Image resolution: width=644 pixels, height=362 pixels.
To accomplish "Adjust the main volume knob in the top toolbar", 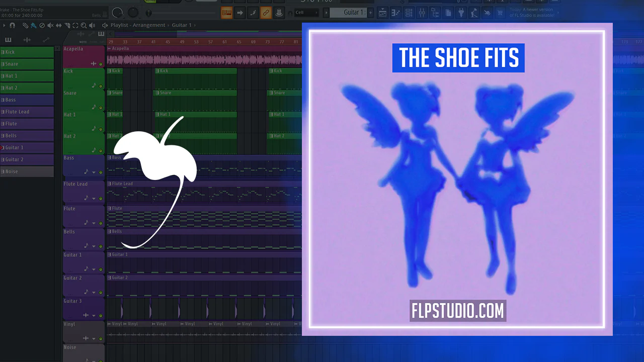I will point(117,13).
